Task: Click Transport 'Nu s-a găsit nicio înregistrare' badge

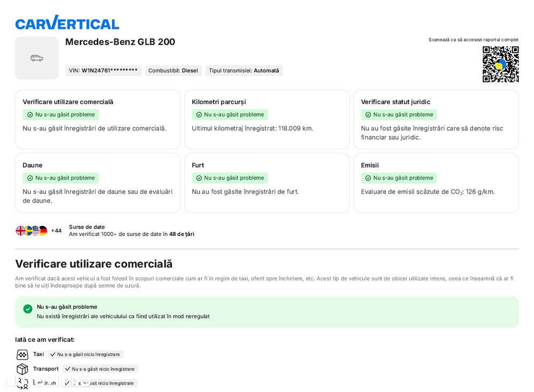Action: pos(100,369)
